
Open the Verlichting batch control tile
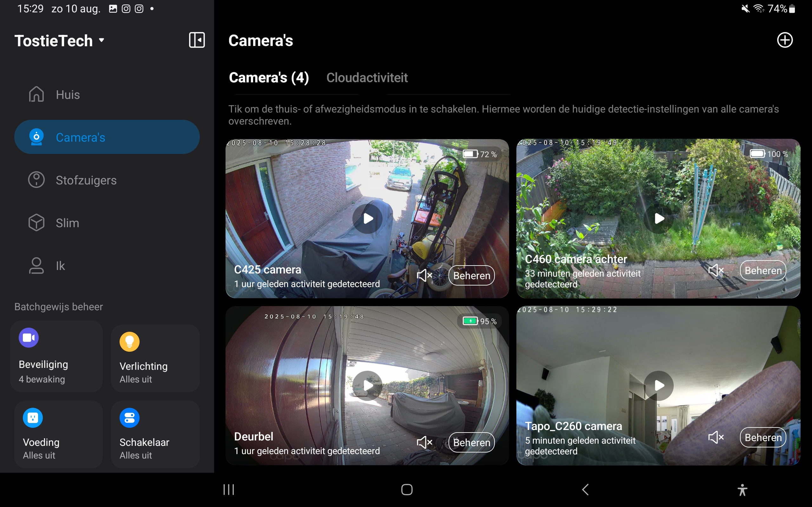[155, 358]
